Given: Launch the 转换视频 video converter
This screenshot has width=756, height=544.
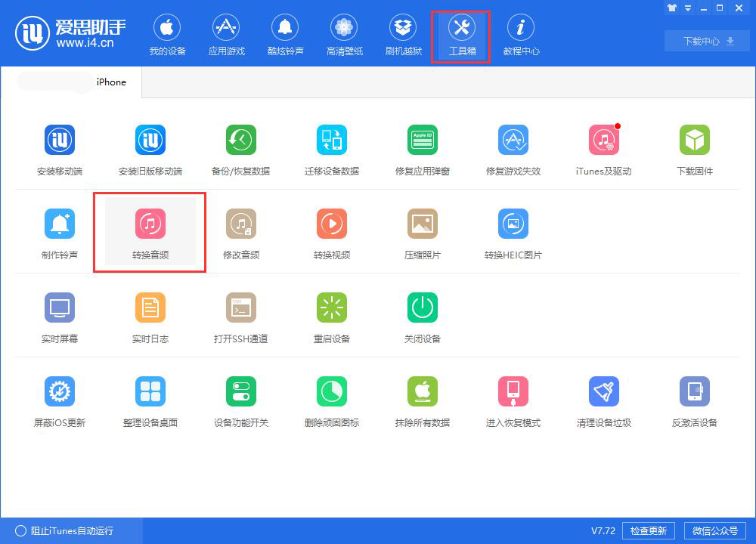Looking at the screenshot, I should (x=332, y=230).
